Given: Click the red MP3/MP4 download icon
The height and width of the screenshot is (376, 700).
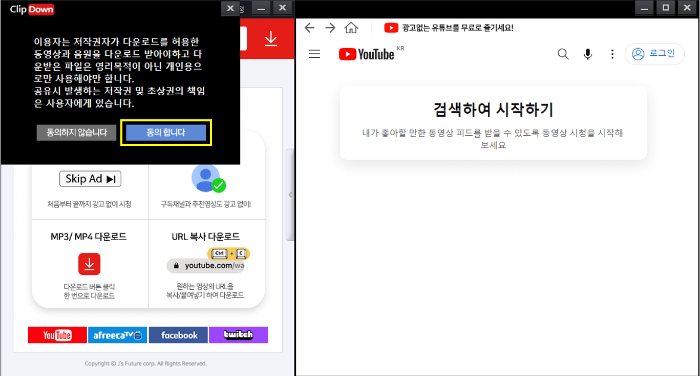Looking at the screenshot, I should point(89,263).
